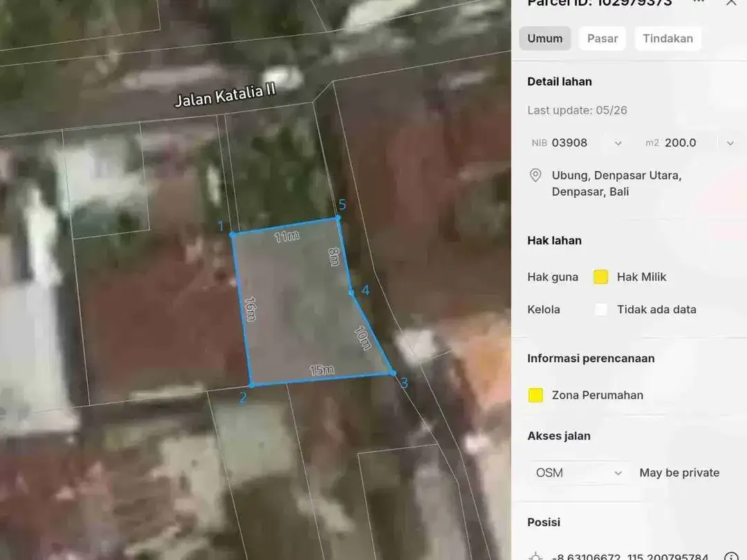
Task: Click the Zona Perumahan label
Action: coord(598,395)
